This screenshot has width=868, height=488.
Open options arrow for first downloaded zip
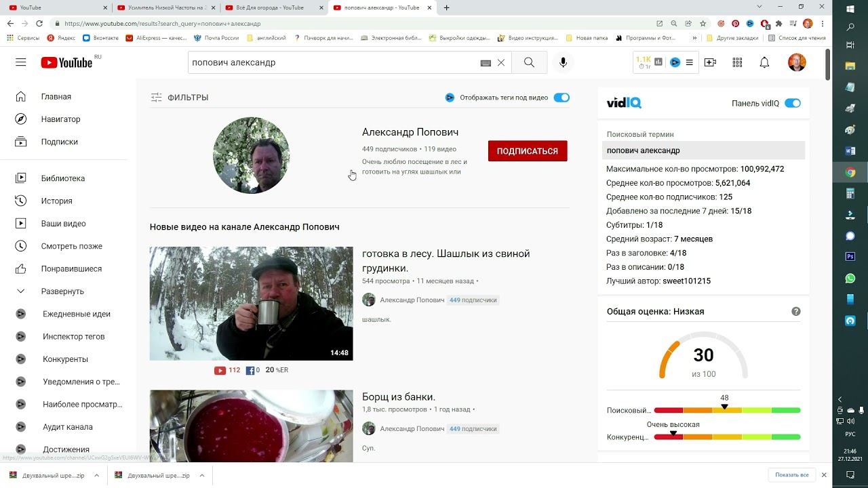(x=96, y=475)
